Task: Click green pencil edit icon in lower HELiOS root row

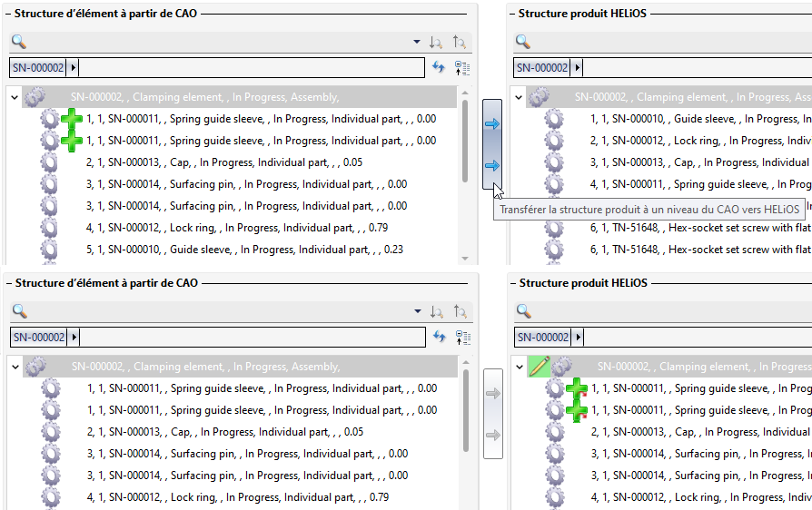Action: tap(540, 367)
